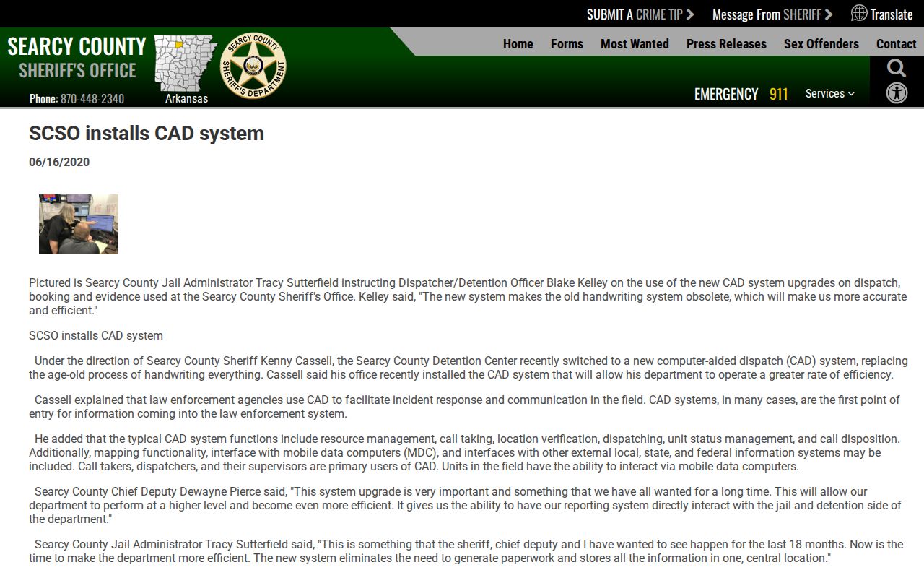Open Message From Sheriff link

point(772,14)
